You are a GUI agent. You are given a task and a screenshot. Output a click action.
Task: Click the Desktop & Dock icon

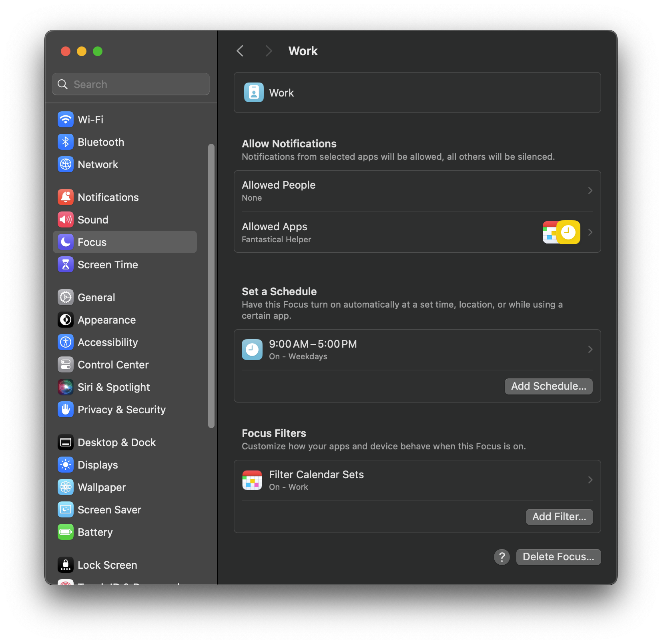66,442
